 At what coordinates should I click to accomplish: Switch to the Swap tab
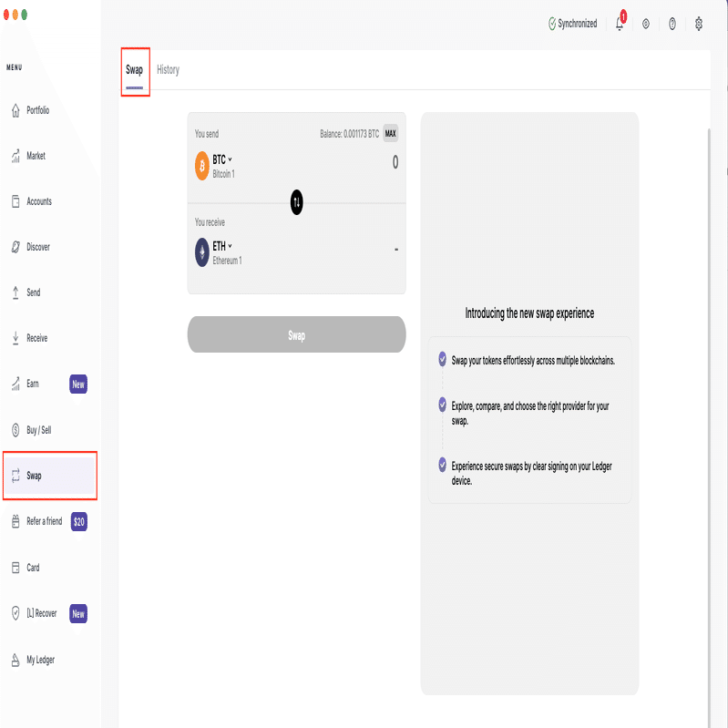click(x=135, y=70)
